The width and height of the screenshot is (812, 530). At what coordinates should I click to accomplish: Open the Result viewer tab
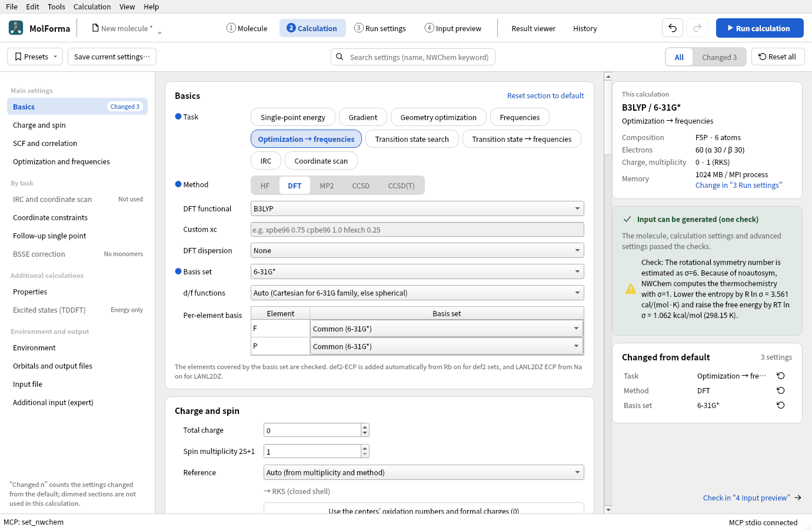(x=534, y=28)
